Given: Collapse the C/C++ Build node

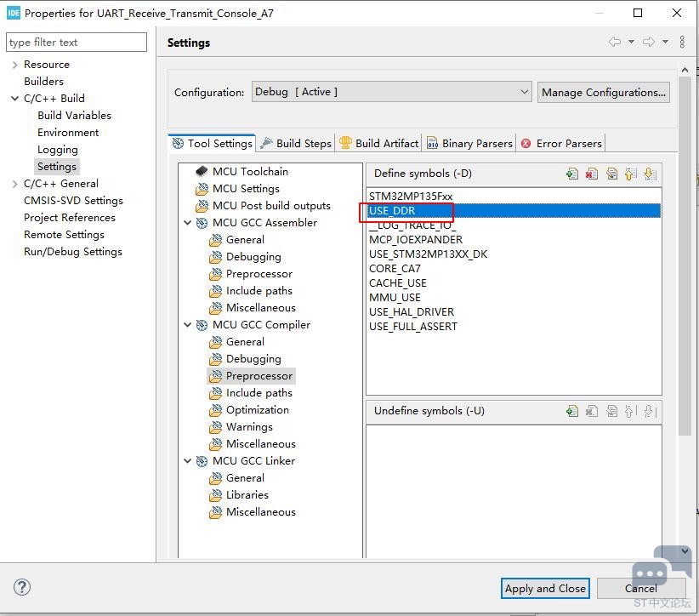Looking at the screenshot, I should tap(14, 98).
